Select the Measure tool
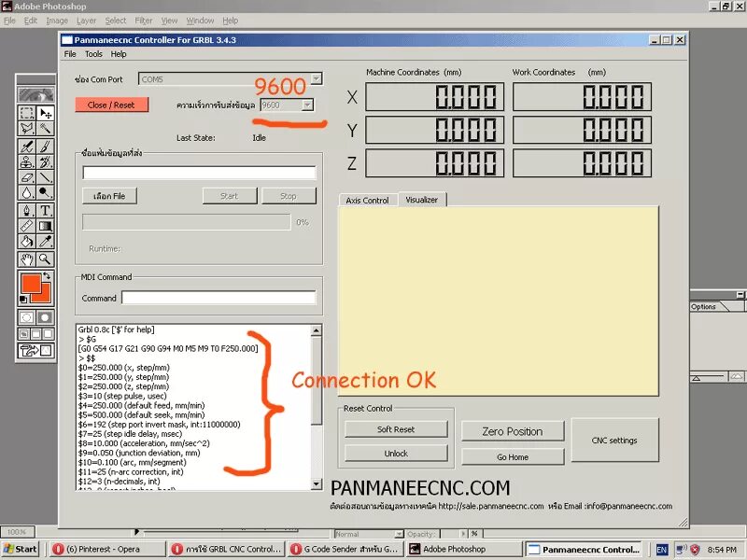Screen dimensions: 747x560 point(27,226)
